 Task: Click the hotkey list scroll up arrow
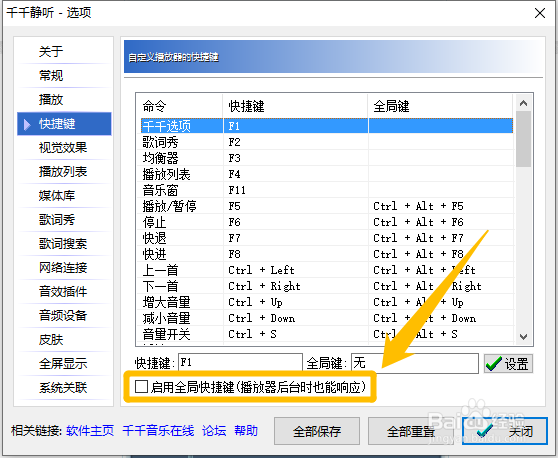pos(523,103)
